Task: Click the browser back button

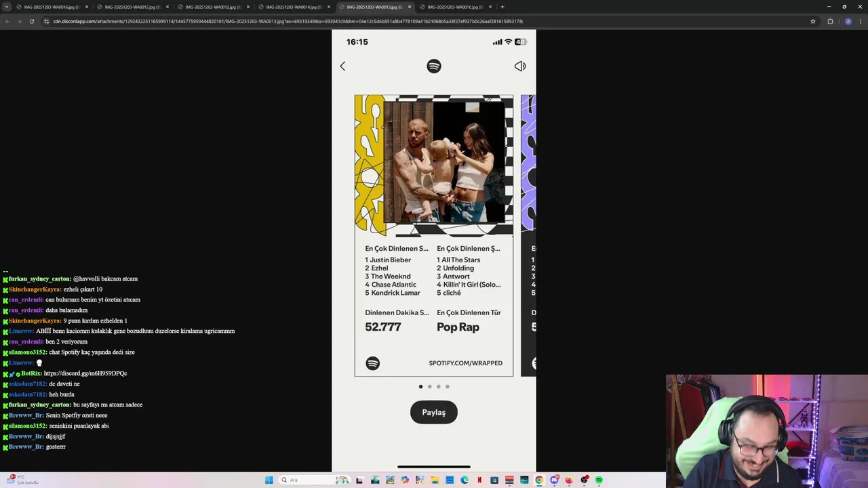Action: click(x=7, y=21)
